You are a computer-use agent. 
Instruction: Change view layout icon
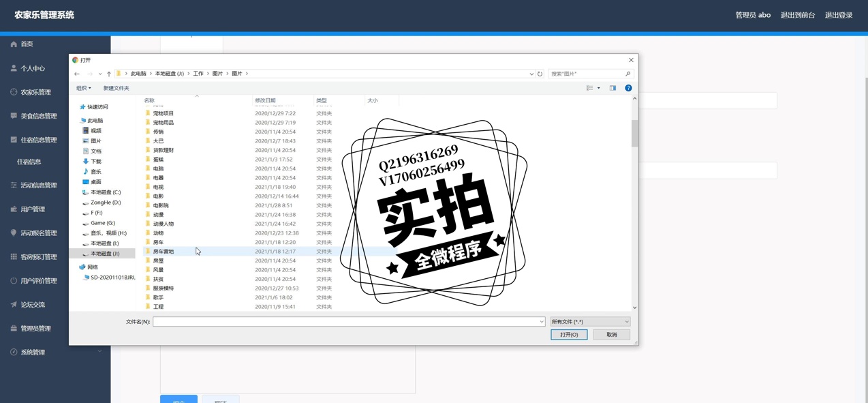point(590,88)
